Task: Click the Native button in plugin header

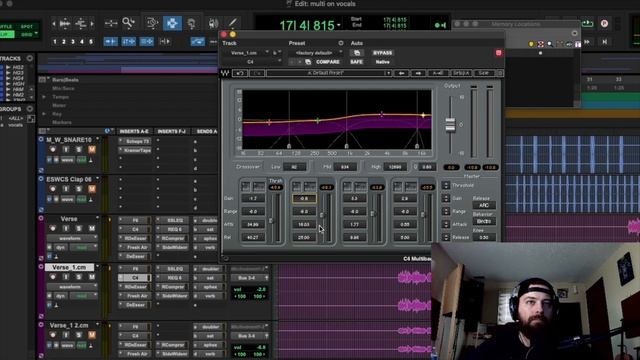Action: pyautogui.click(x=382, y=62)
